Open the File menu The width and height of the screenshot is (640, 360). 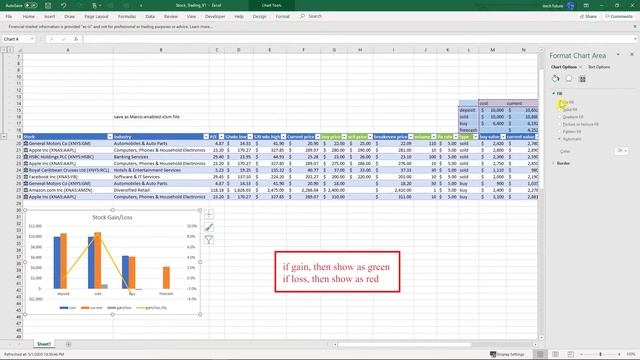coord(9,16)
